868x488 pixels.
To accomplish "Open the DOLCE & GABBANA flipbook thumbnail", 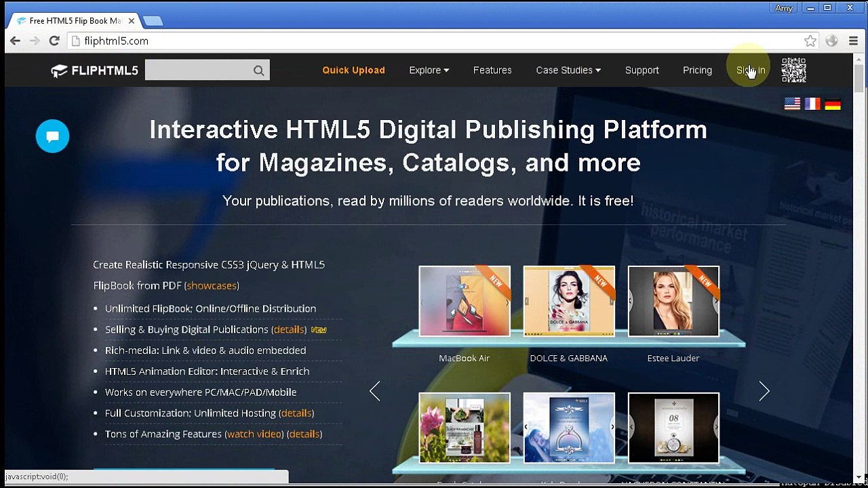I will pos(569,301).
